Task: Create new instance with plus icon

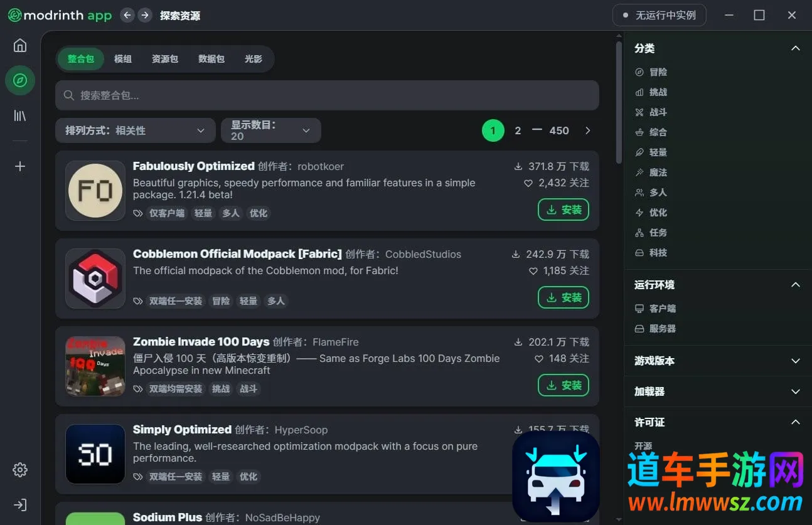Action: (x=20, y=166)
